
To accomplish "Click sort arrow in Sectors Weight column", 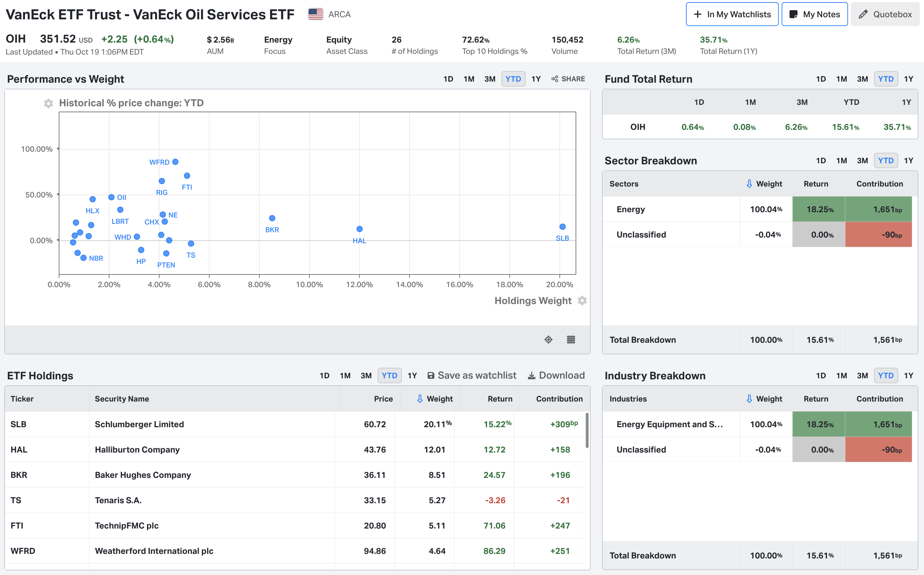I will (749, 184).
